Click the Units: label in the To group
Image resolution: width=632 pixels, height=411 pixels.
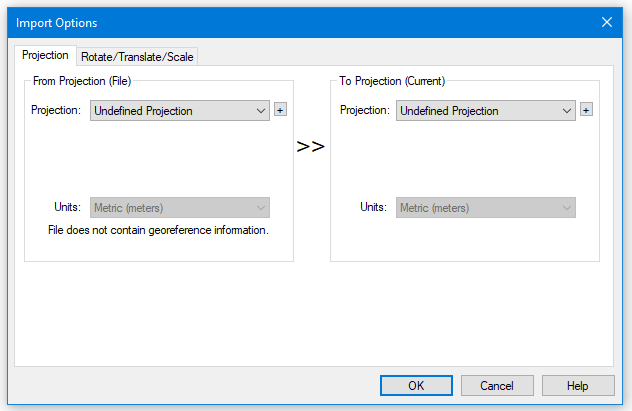pos(373,207)
